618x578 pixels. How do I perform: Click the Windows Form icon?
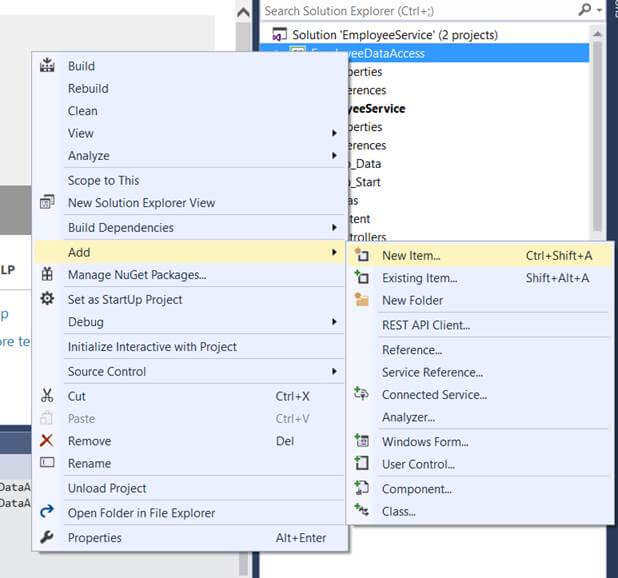(x=362, y=442)
